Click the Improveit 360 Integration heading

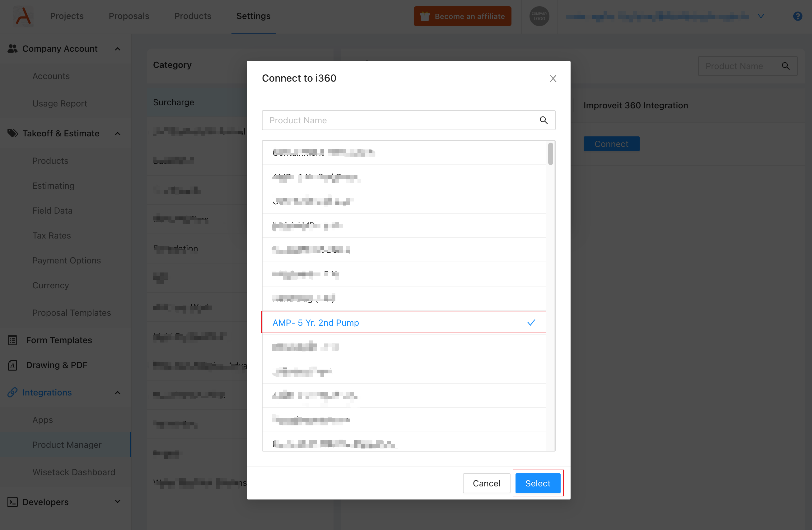pyautogui.click(x=636, y=105)
